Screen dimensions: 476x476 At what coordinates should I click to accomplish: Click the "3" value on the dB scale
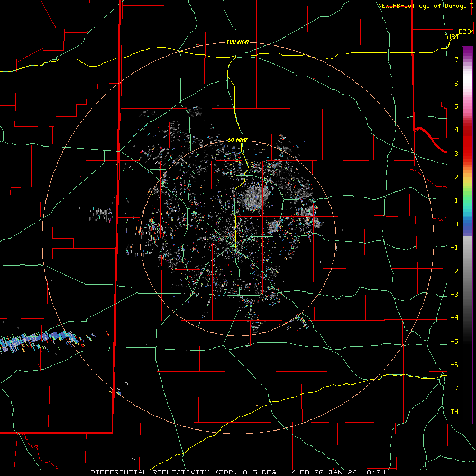coord(456,153)
